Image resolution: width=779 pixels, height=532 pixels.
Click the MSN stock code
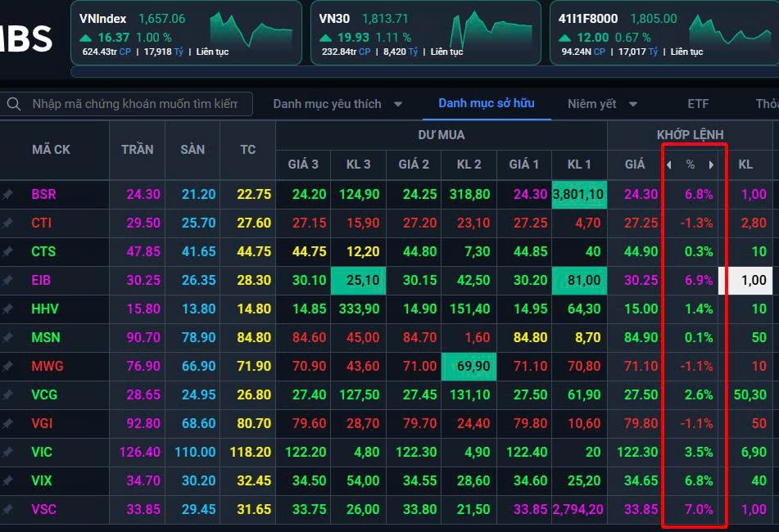45,337
